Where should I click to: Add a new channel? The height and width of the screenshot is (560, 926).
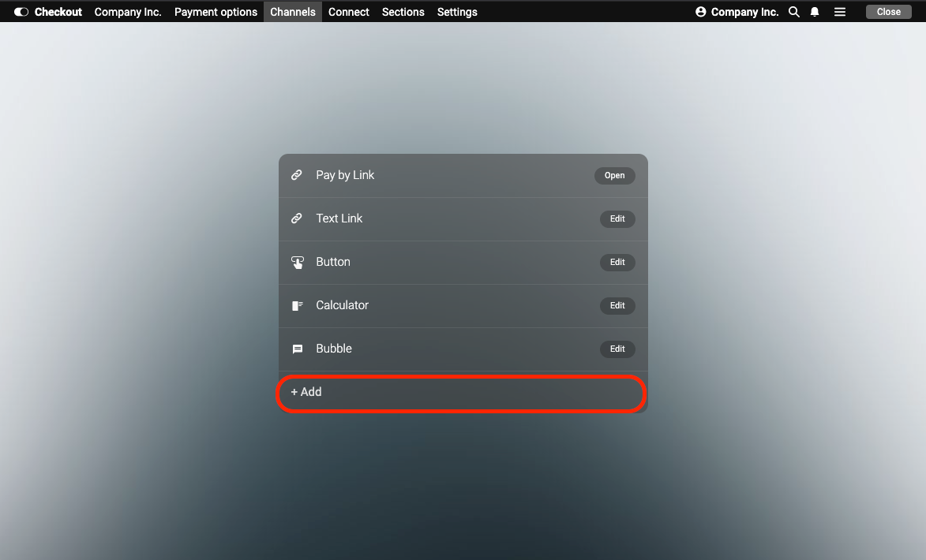point(461,394)
